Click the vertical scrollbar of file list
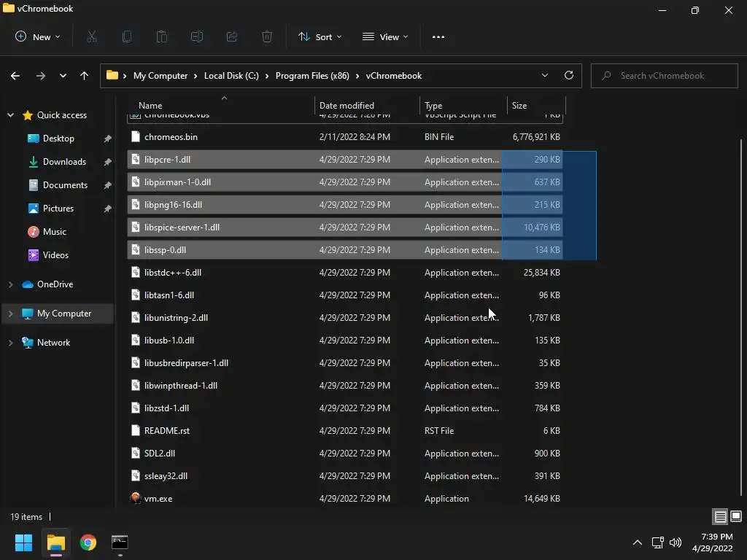The width and height of the screenshot is (747, 560). pyautogui.click(x=741, y=316)
